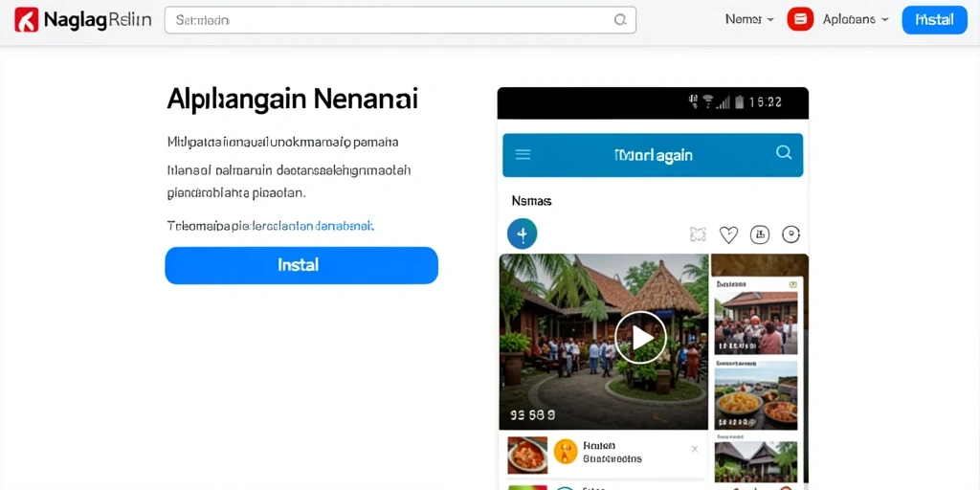Click the heart favorite icon
The image size is (980, 490).
point(728,234)
